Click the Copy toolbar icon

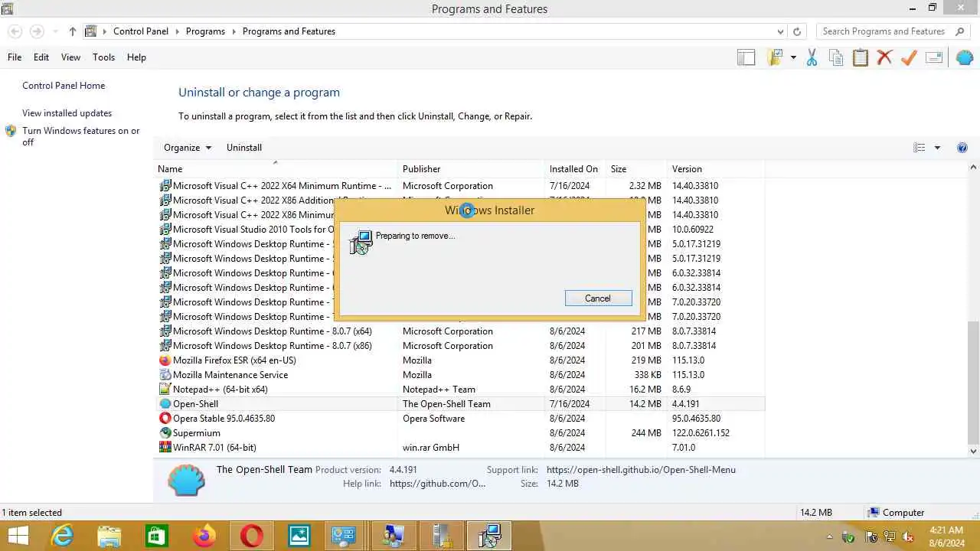tap(836, 57)
